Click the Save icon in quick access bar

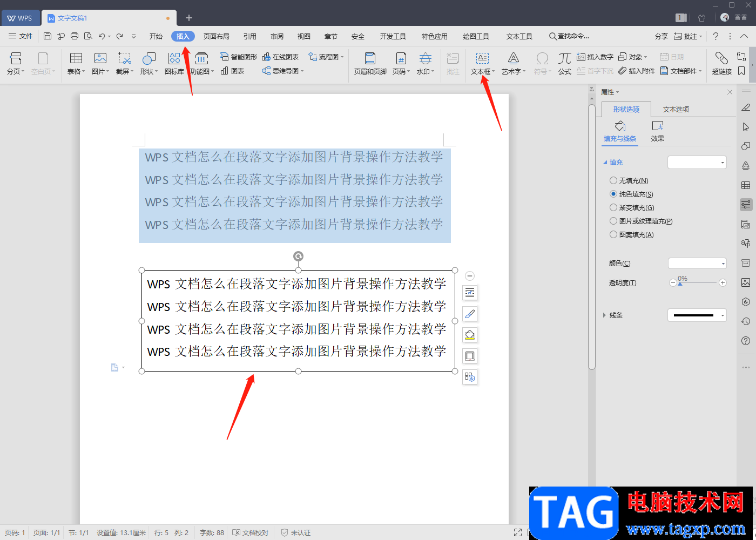coord(48,36)
